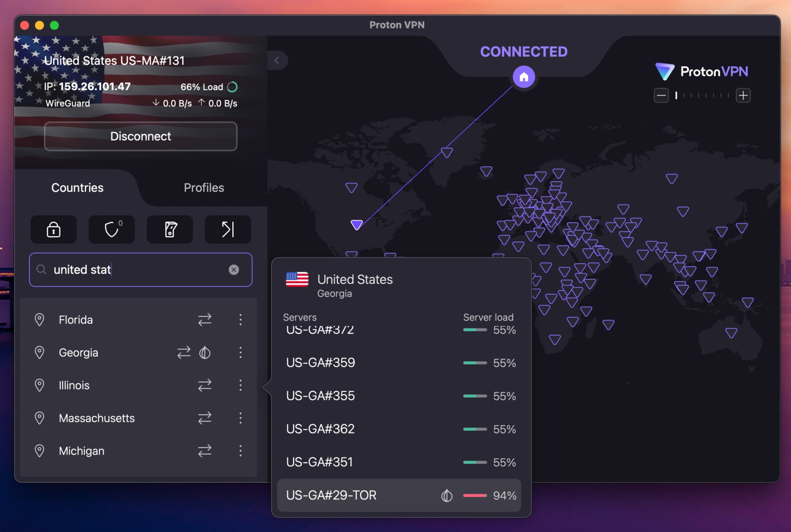Select server US-GA#362
The width and height of the screenshot is (791, 532).
pos(400,429)
